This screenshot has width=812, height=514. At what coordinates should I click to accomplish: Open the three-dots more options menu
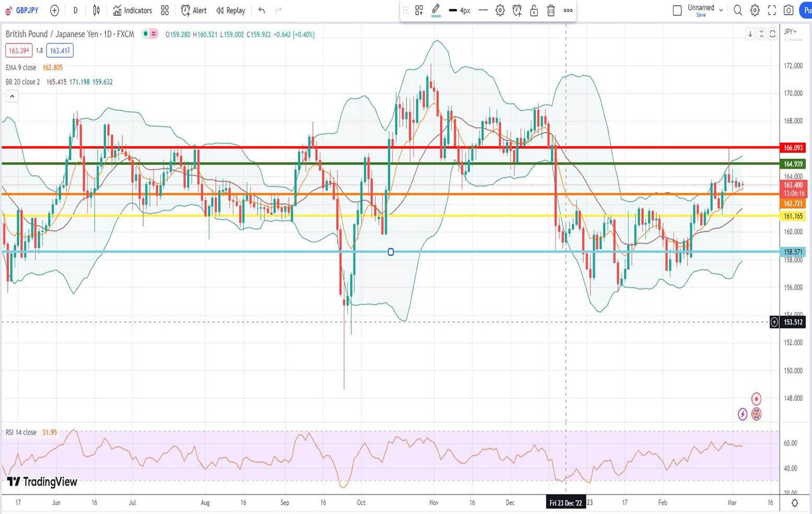(x=568, y=10)
